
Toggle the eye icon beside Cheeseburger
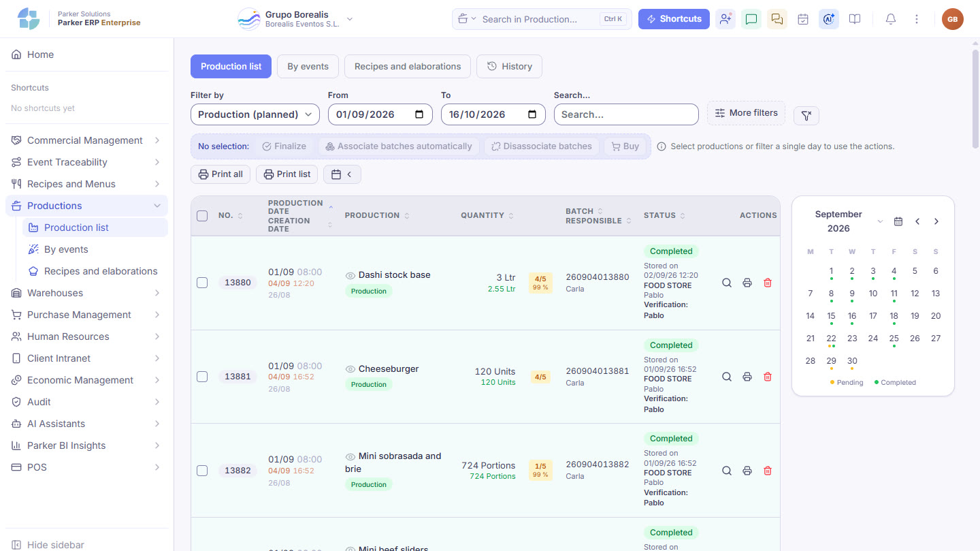point(350,369)
